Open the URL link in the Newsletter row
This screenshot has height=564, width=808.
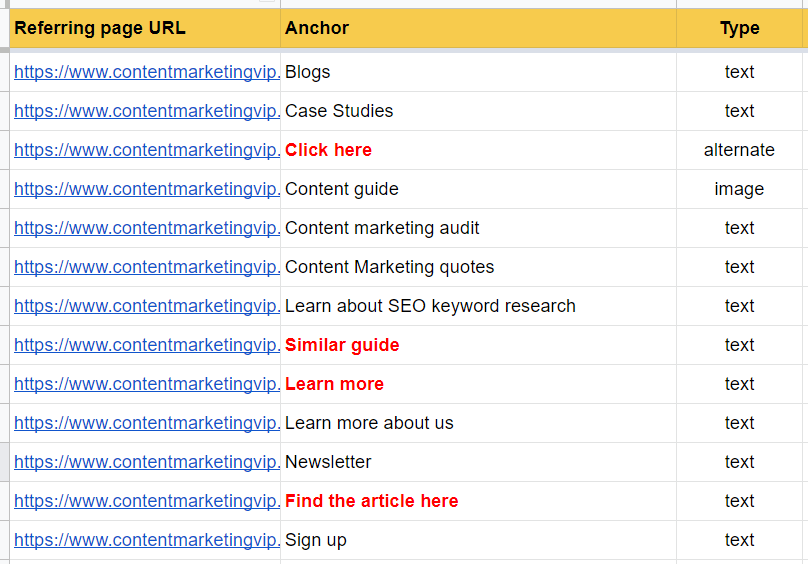click(x=147, y=462)
